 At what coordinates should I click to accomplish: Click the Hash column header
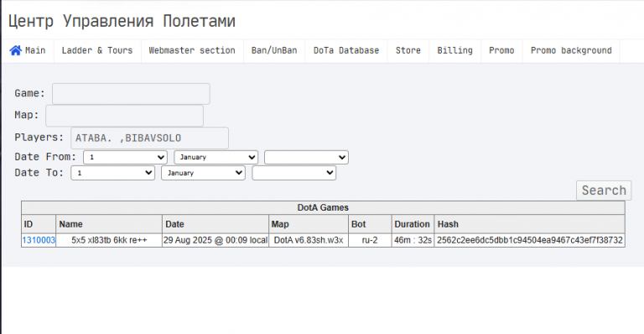(x=529, y=224)
